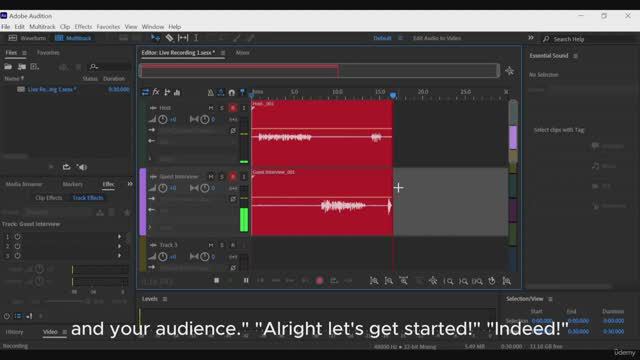Viewport: 640px width, 360px height.
Task: Toggle the metronome icon
Action: [211, 93]
